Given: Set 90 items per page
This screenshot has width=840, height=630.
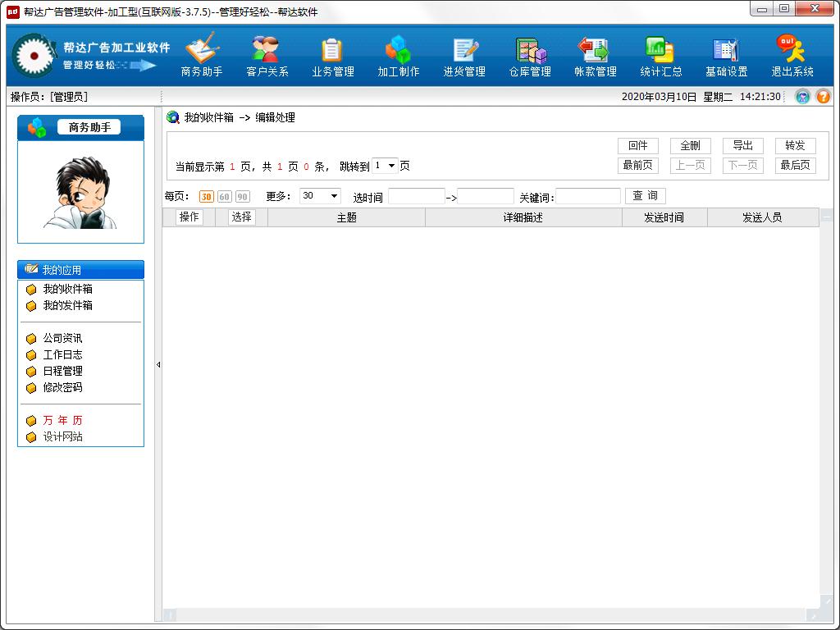Looking at the screenshot, I should pos(243,197).
